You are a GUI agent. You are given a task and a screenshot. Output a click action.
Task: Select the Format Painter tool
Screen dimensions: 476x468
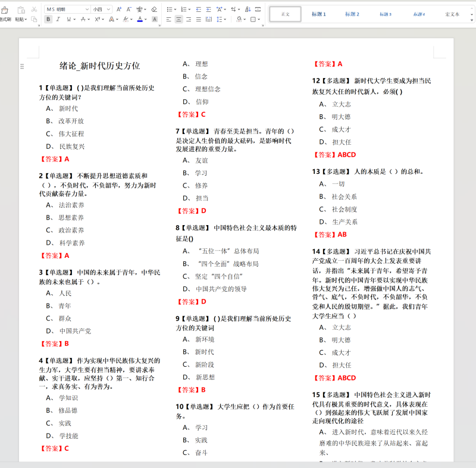[x=5, y=10]
